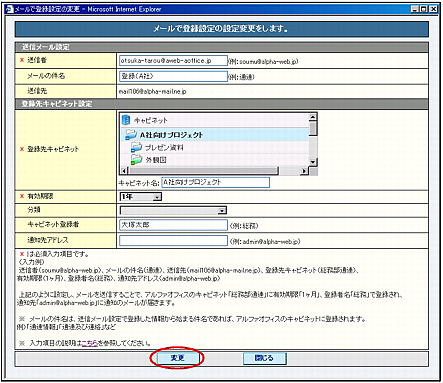Click the cabinet tree scroll-up arrow
Image resolution: width=443 pixels, height=383 pixels.
313,117
